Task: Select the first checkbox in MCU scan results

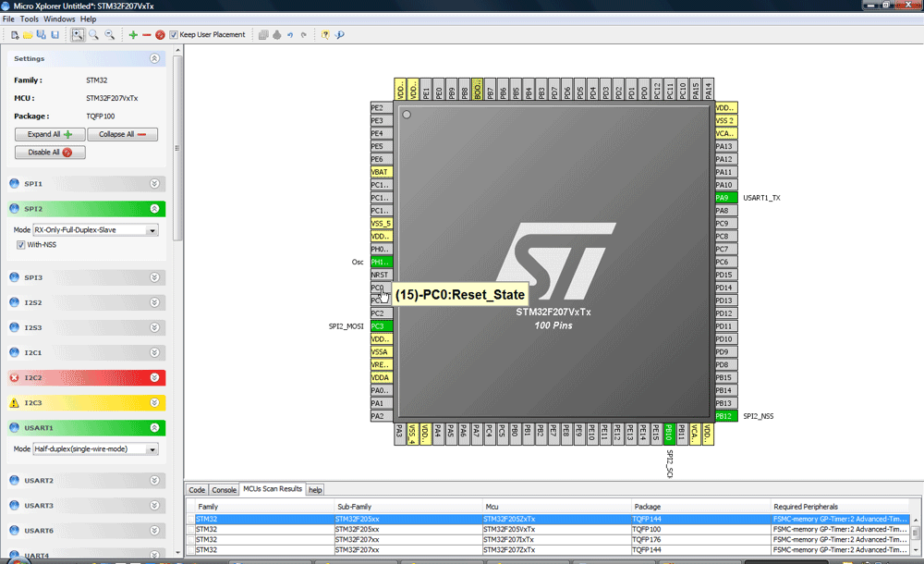Action: [x=190, y=519]
